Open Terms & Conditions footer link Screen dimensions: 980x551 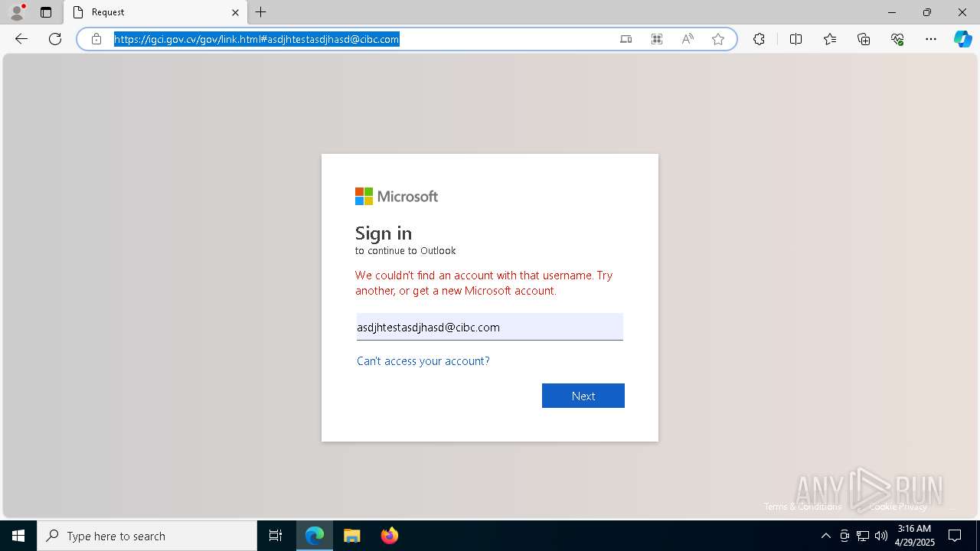(x=802, y=507)
